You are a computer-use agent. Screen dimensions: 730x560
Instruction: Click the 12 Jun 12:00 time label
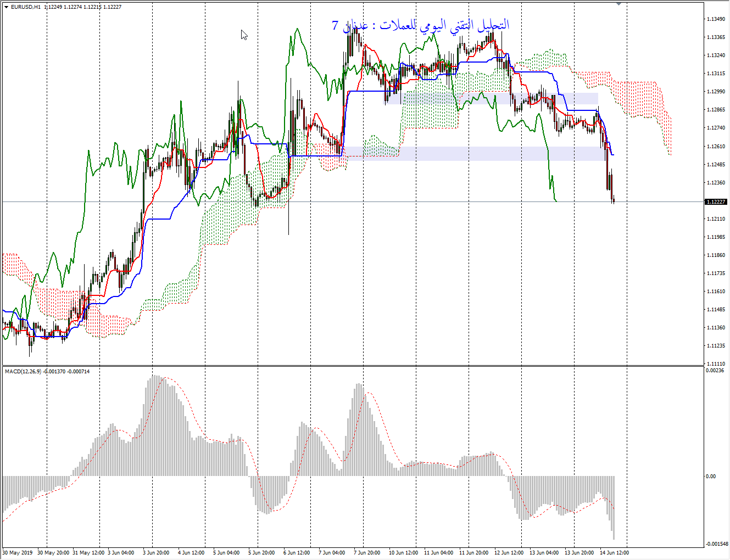point(509,553)
